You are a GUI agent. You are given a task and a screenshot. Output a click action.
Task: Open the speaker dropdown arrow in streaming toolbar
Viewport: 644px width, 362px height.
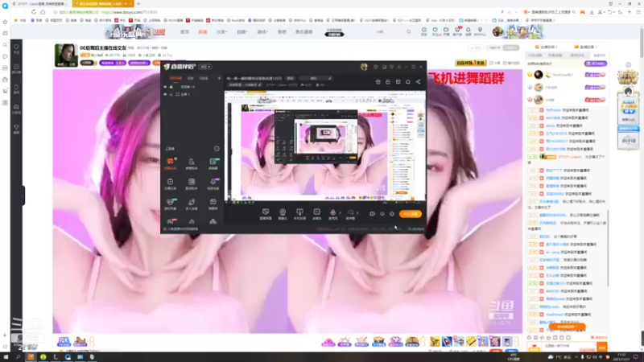tap(357, 212)
